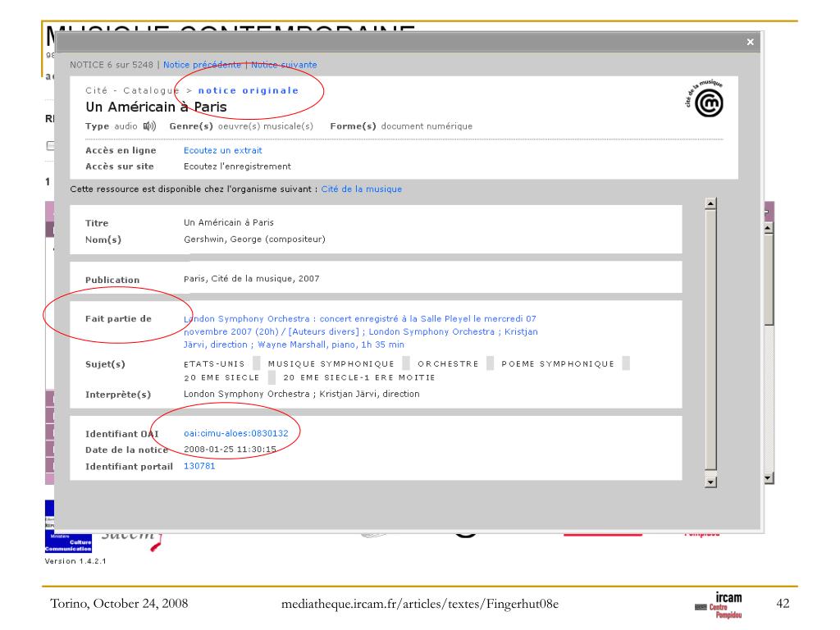Click the oai:cimu-aloes:0830132 identifier link

pos(235,433)
